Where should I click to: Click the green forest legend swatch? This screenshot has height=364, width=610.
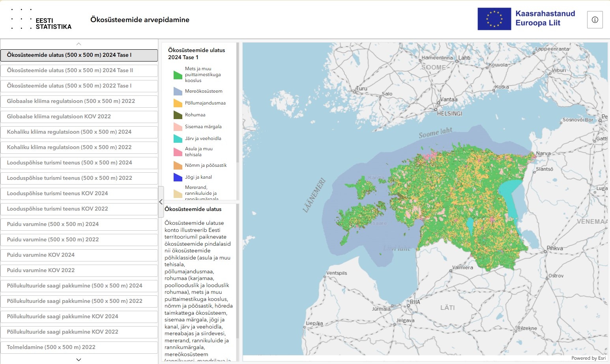coord(178,75)
